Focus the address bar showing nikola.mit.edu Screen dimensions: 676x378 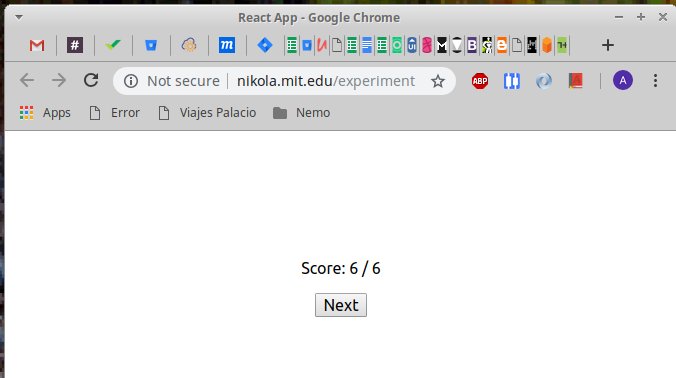(325, 81)
